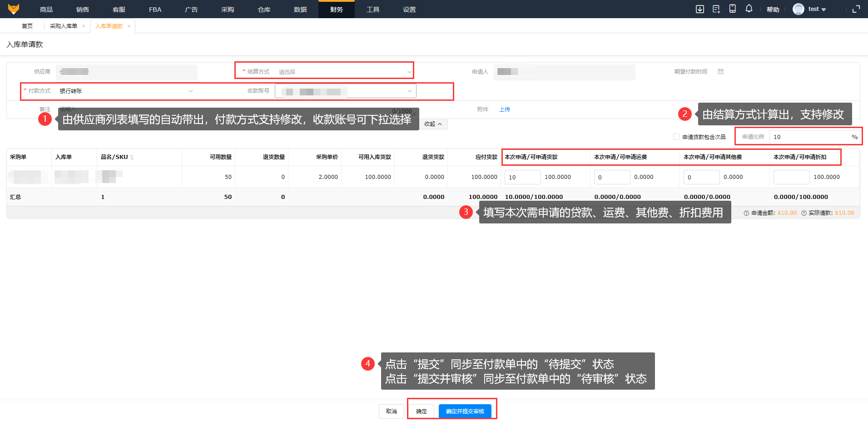Screen dimensions: 868x421
Task: Click the help icon beside 申请金额
Action: click(746, 213)
